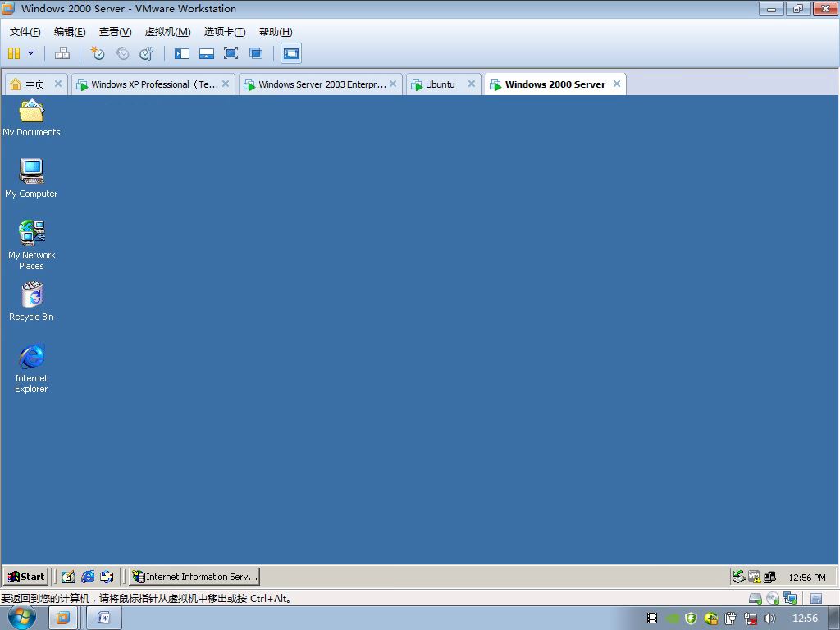Select the Recycle Bin desktop icon
This screenshot has width=840, height=630.
32,302
